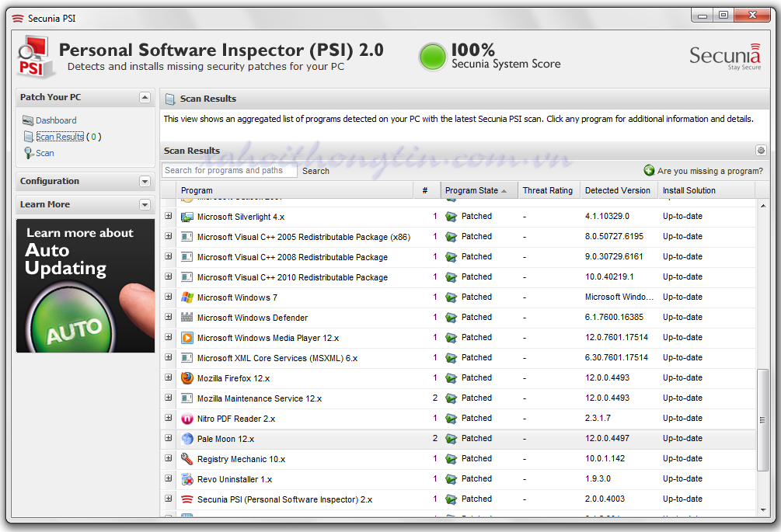Click the Dashboard icon in sidebar
The image size is (781, 532).
tap(28, 120)
